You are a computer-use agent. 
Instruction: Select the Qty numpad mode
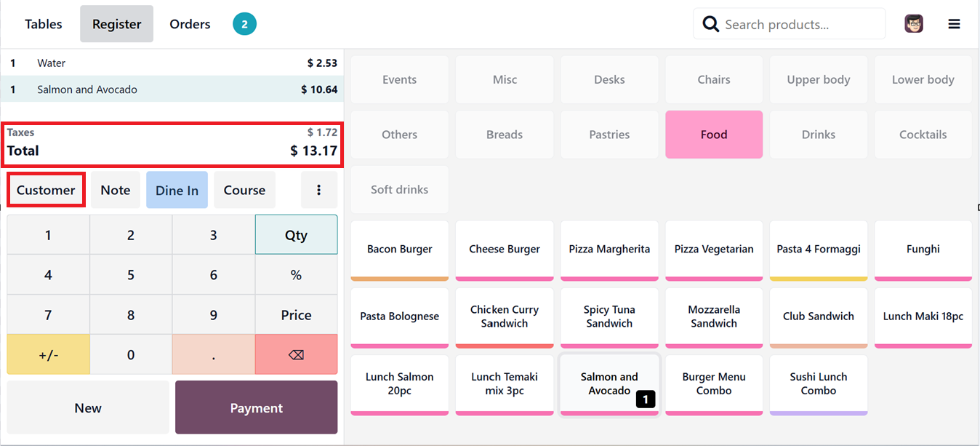coord(296,235)
